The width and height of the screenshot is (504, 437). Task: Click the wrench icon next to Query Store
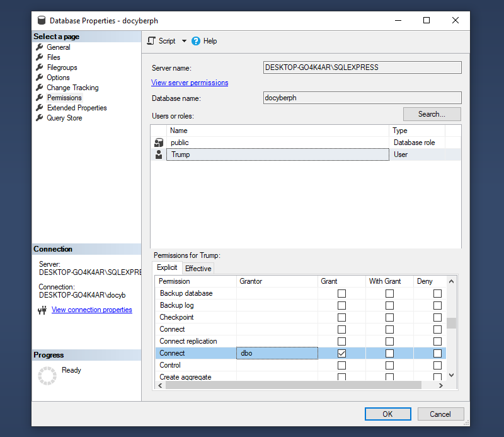(40, 118)
